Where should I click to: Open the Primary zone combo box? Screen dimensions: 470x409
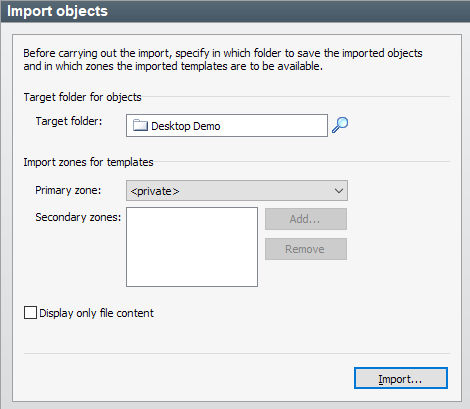237,191
